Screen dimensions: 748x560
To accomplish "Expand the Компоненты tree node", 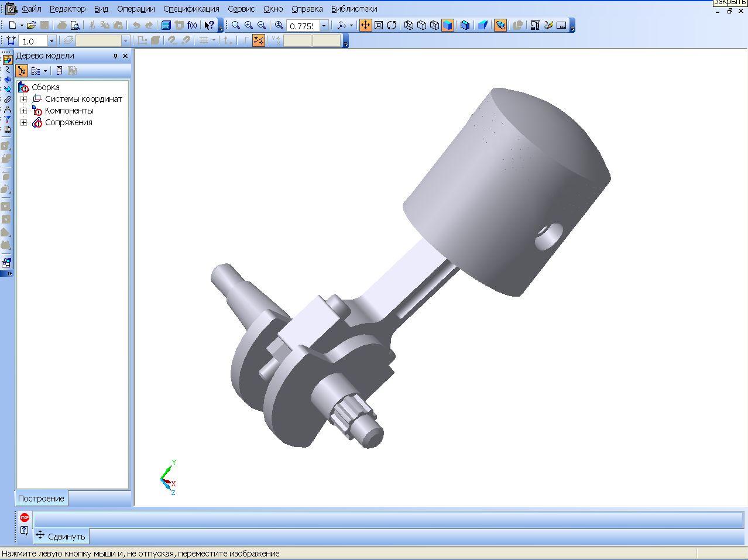I will [23, 111].
